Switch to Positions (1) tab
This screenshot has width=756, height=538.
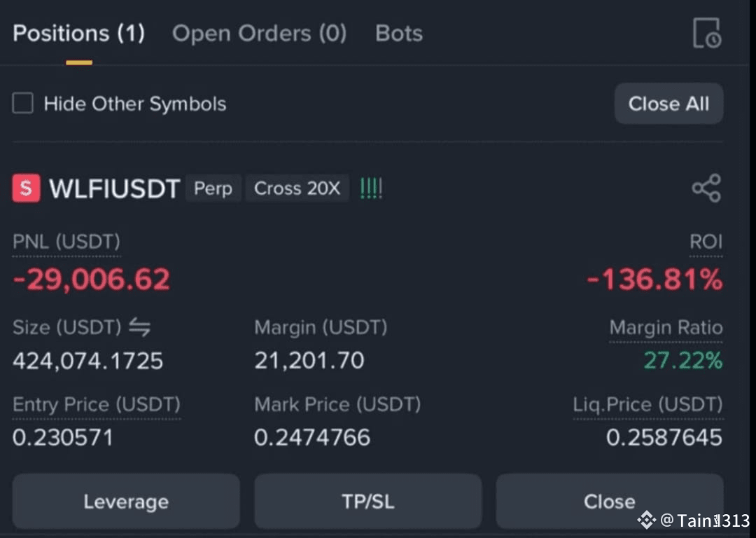pyautogui.click(x=78, y=34)
